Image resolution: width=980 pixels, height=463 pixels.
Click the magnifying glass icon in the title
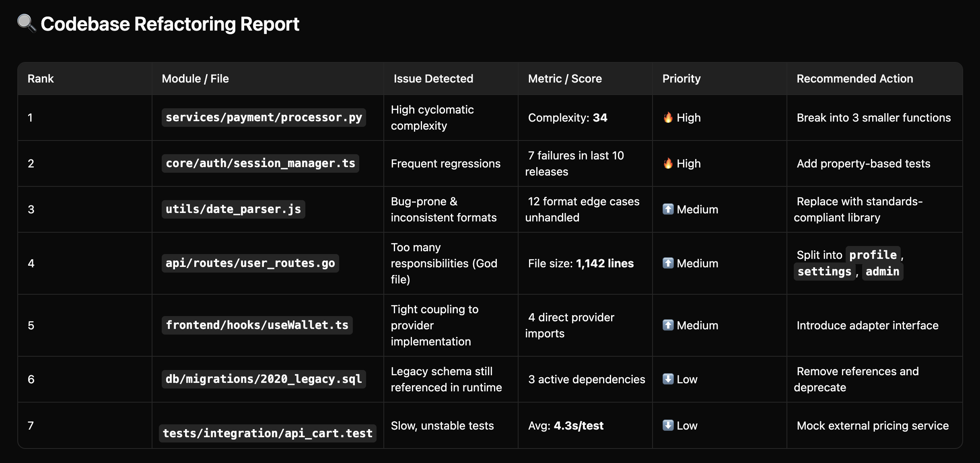pyautogui.click(x=26, y=23)
